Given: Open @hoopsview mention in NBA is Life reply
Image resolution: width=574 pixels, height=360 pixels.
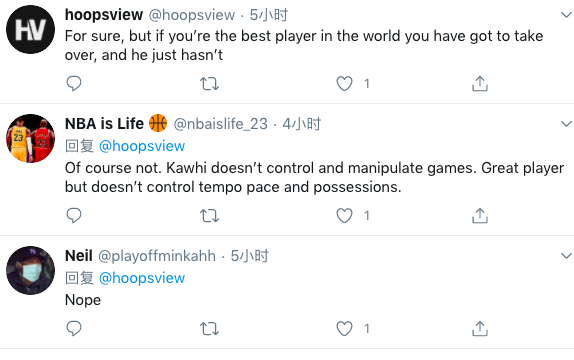Looking at the screenshot, I should point(142,146).
